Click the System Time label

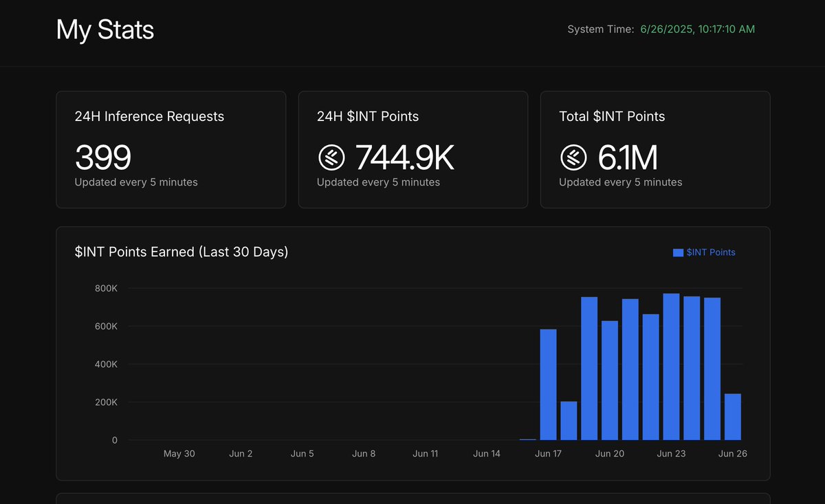[x=600, y=29]
